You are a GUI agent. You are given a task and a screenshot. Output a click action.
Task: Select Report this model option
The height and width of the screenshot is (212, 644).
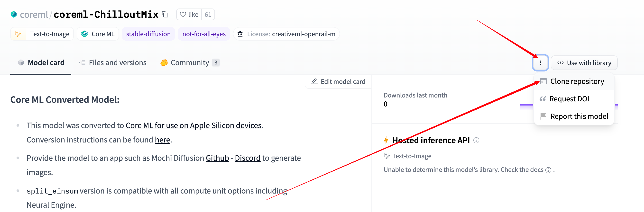(579, 116)
